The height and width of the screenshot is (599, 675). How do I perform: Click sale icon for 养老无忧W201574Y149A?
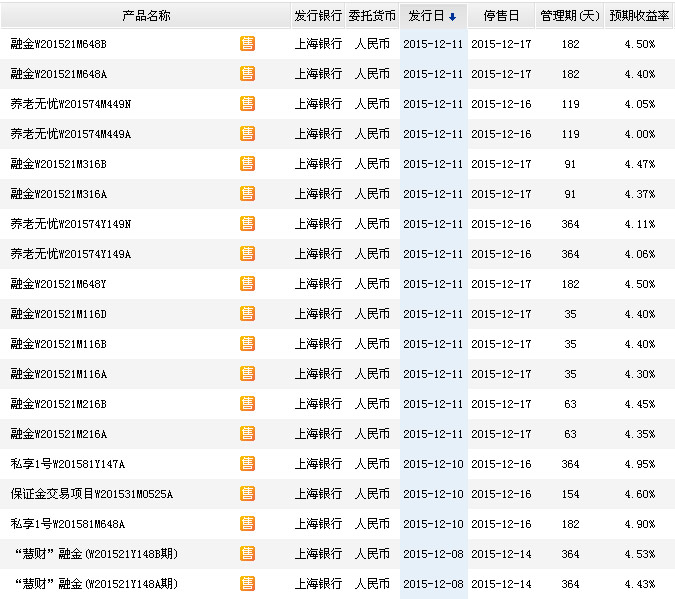[248, 254]
